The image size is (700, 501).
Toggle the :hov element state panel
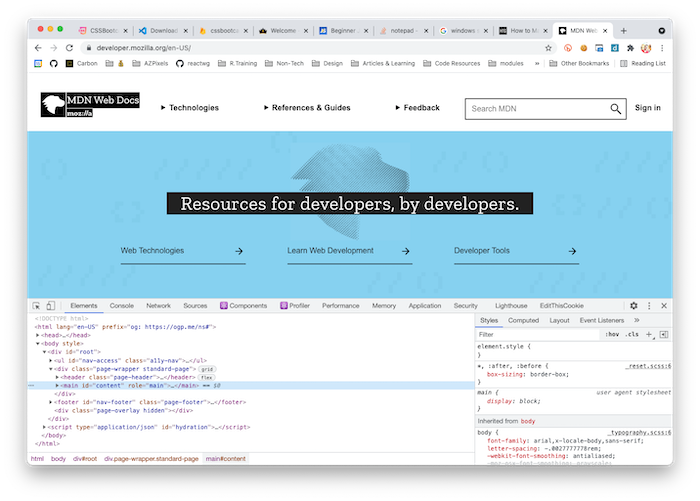(x=612, y=334)
